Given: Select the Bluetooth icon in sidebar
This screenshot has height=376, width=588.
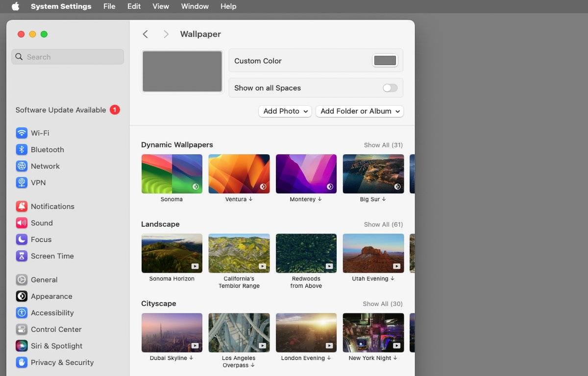Looking at the screenshot, I should [22, 150].
